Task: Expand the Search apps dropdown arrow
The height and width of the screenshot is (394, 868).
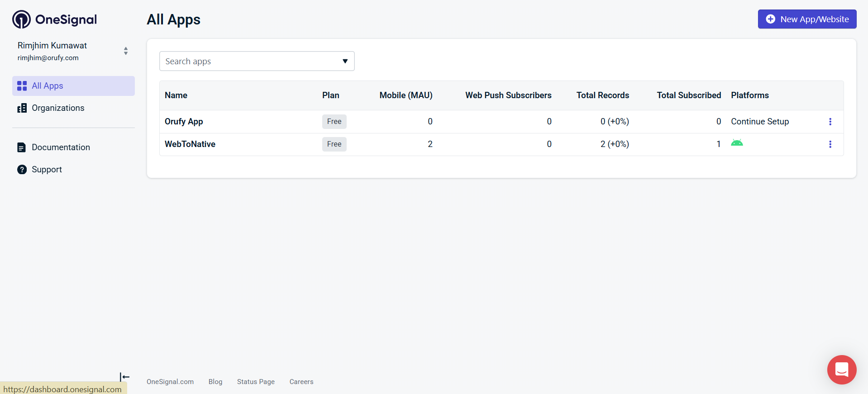Action: click(345, 61)
